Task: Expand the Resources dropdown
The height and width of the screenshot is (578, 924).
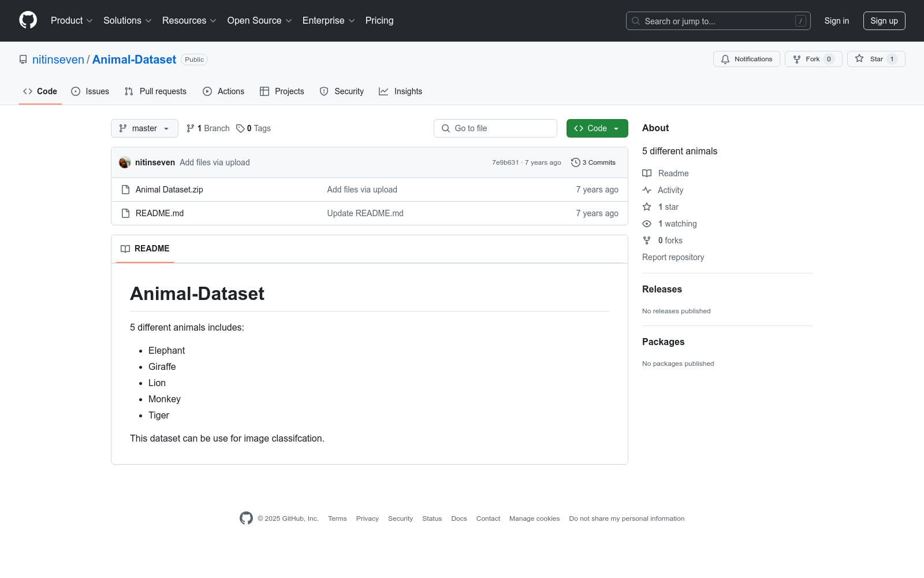Action: [x=189, y=20]
